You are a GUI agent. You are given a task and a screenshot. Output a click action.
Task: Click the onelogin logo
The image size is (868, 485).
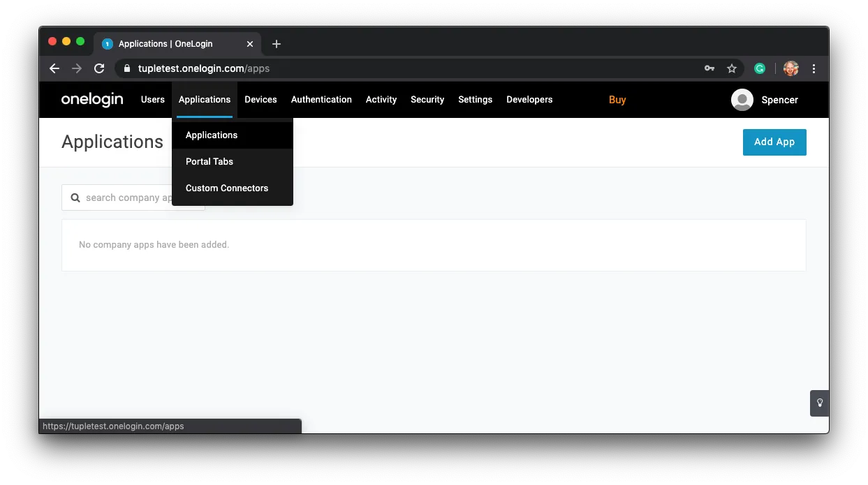(x=91, y=99)
